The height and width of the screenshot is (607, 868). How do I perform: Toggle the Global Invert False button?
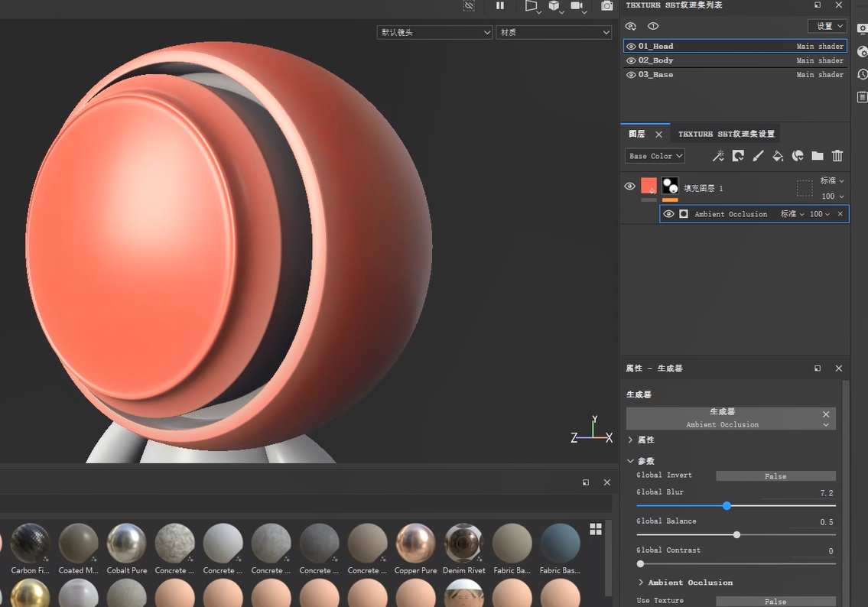tap(775, 476)
